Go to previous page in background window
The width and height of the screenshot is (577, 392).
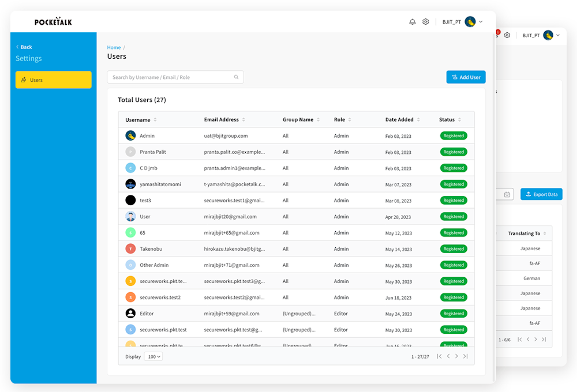click(528, 340)
